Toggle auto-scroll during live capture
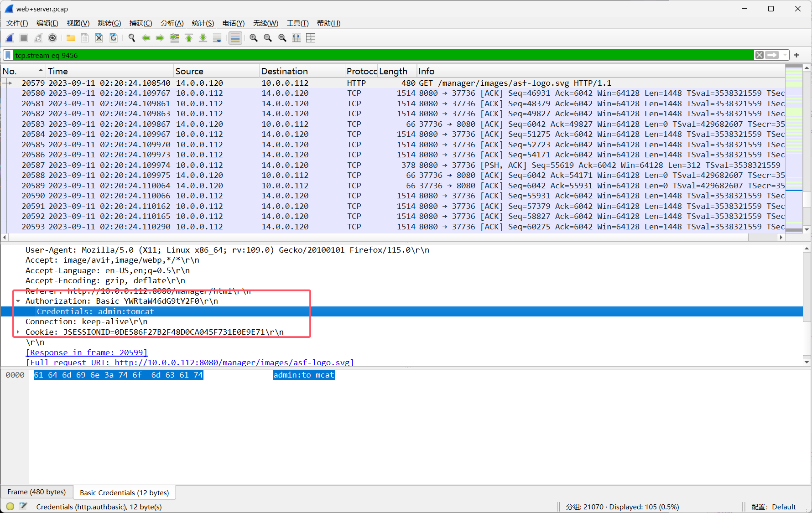 tap(217, 38)
